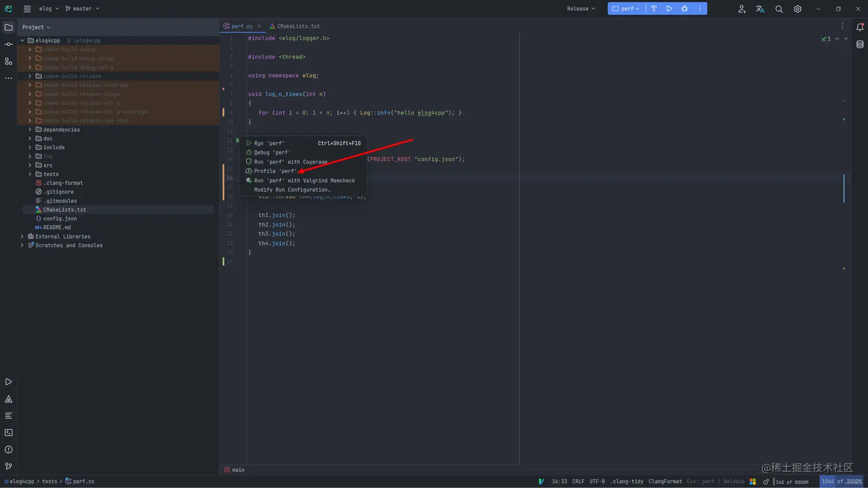Expand the dependencies folder
868x488 pixels.
tap(30, 130)
